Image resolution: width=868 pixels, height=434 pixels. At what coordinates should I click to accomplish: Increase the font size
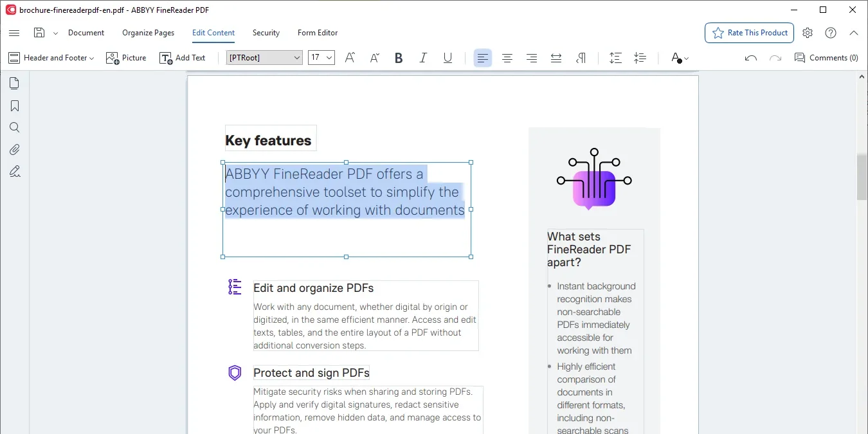click(x=350, y=58)
